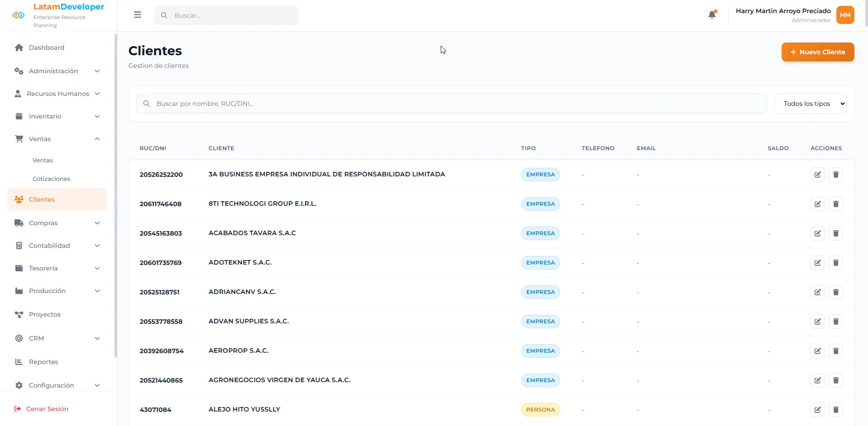The image size is (868, 426).
Task: Click the Reportes chart icon
Action: [19, 362]
